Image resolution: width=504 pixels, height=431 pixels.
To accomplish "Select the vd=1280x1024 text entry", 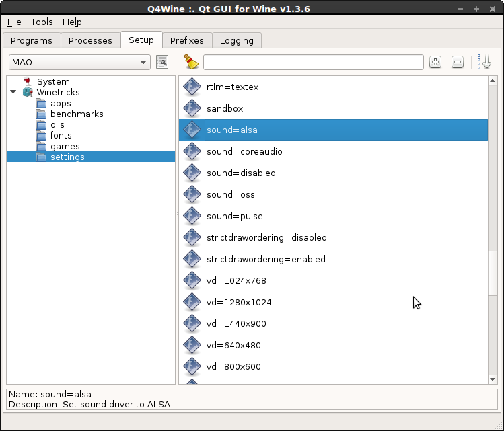I will click(239, 302).
